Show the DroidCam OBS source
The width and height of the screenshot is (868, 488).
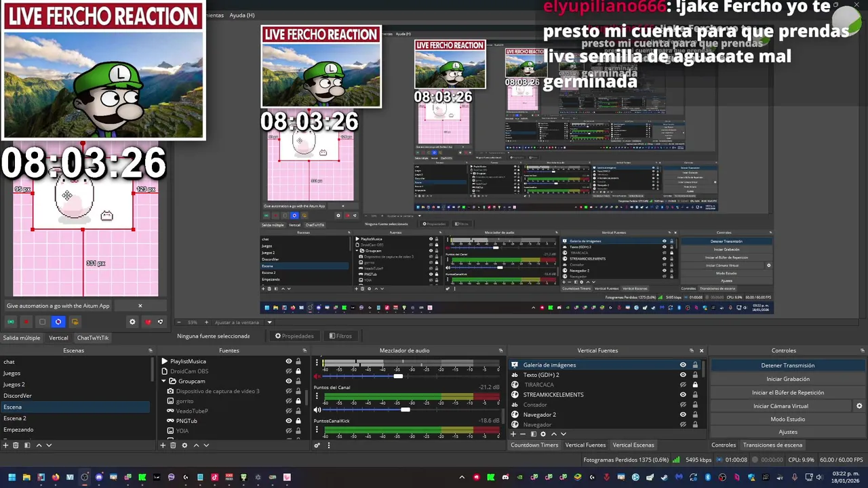289,371
